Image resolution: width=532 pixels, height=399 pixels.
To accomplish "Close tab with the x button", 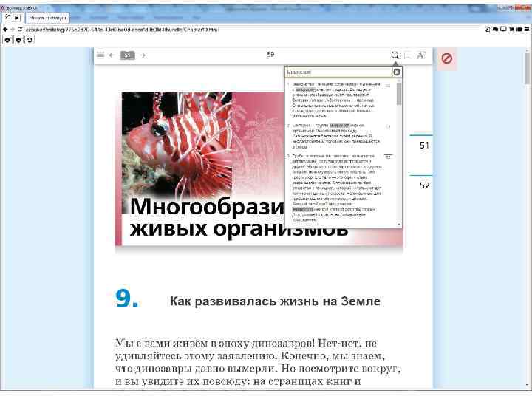I will tap(18, 17).
